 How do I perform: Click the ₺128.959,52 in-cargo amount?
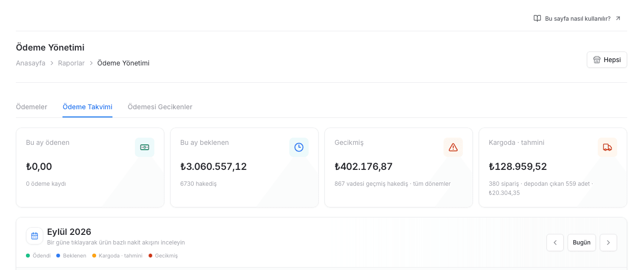pos(518,167)
